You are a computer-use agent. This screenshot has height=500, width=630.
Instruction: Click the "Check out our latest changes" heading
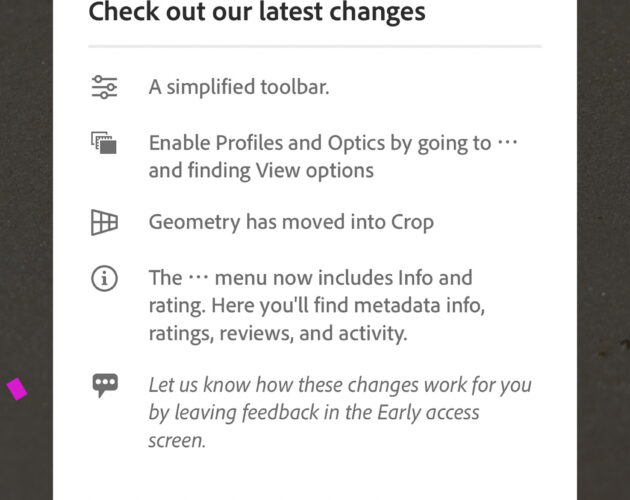point(257,12)
